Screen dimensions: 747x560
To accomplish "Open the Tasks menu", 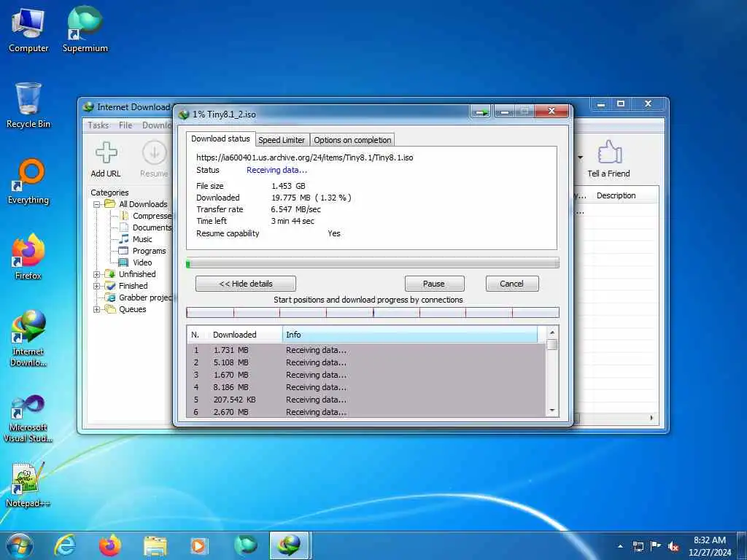I will (98, 125).
